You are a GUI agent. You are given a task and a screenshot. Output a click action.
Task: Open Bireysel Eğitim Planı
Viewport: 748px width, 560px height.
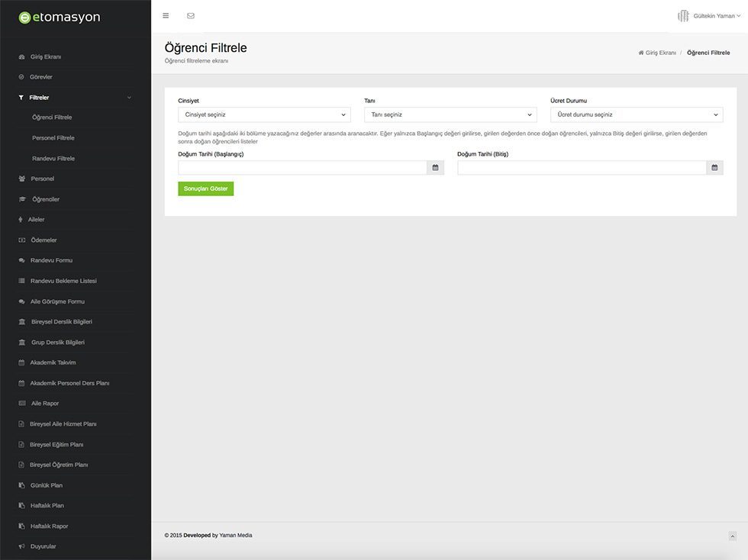click(56, 445)
